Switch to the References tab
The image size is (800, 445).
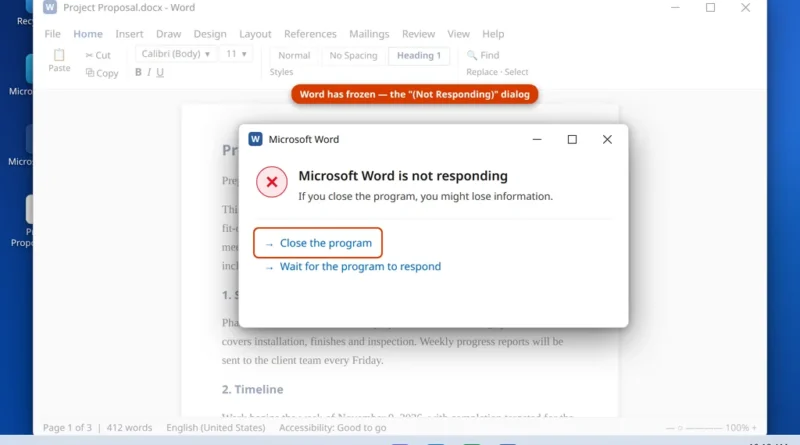tap(310, 34)
